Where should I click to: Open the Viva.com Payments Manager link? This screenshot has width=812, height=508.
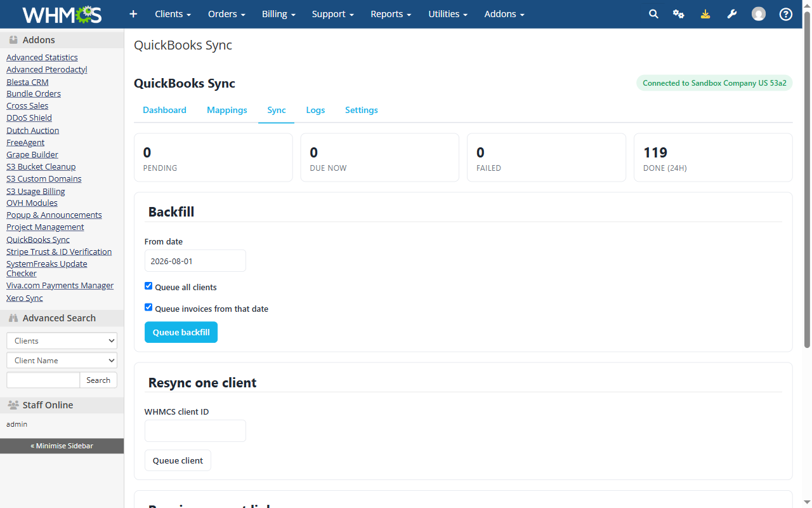point(60,285)
